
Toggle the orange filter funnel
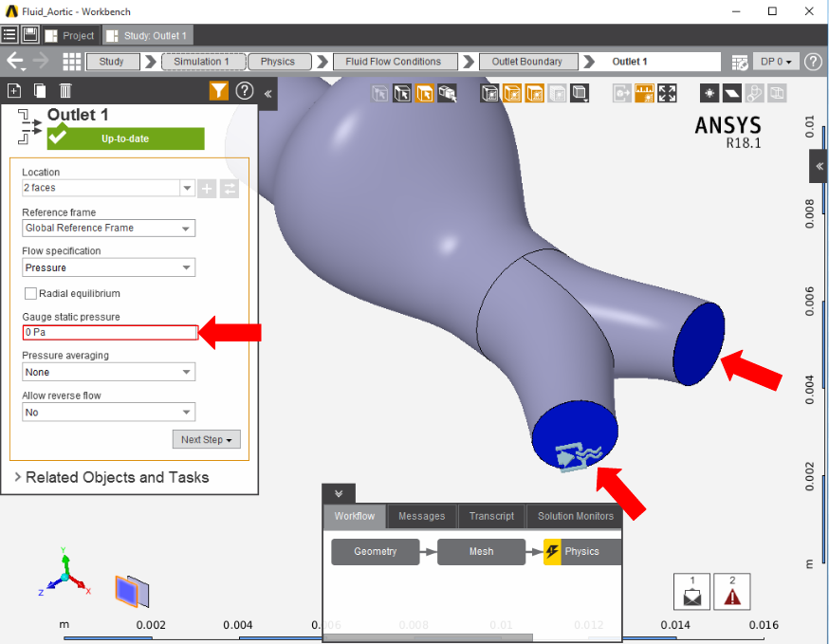point(219,91)
